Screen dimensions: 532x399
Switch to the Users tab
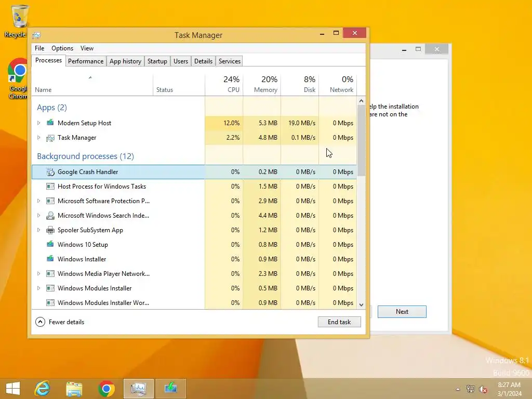[x=180, y=61]
